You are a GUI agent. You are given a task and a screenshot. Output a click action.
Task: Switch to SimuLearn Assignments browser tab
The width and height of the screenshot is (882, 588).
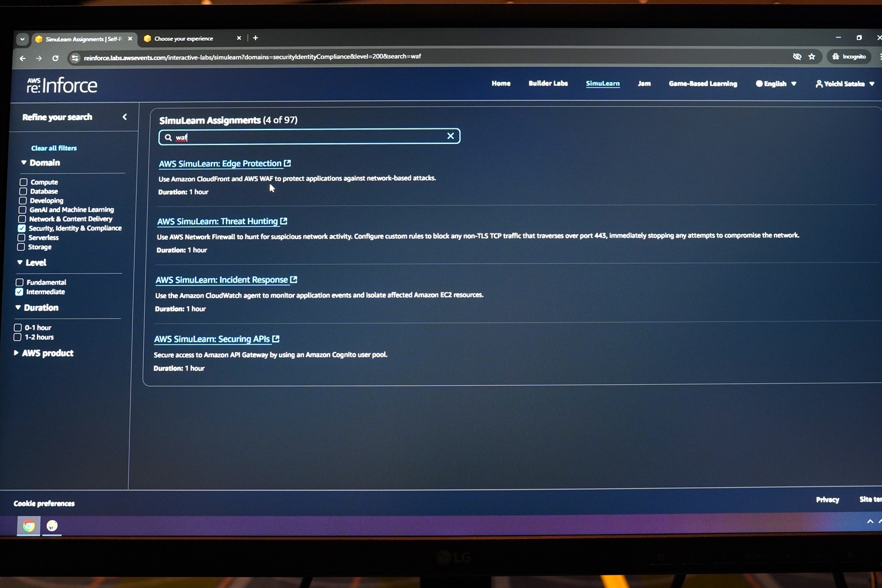click(x=83, y=39)
